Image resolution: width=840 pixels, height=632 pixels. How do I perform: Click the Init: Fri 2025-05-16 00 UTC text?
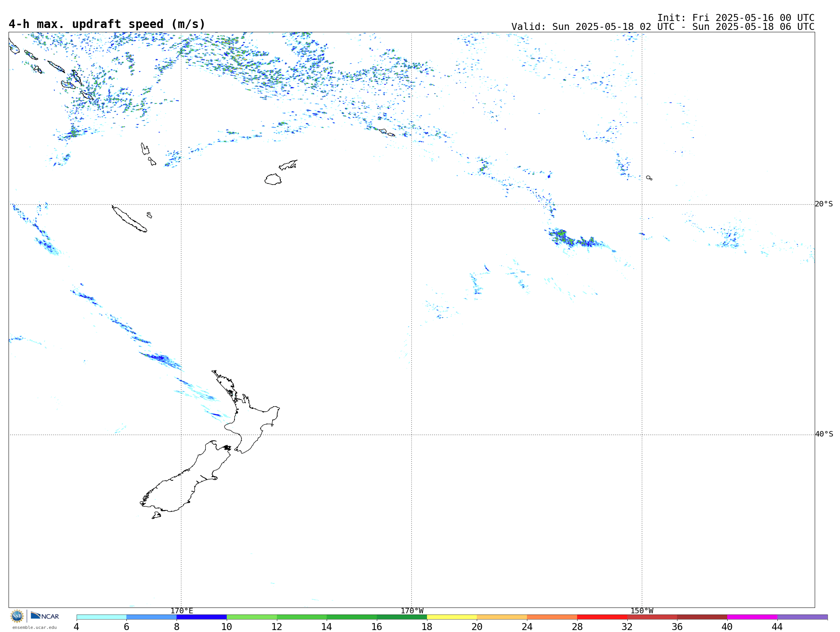736,18
